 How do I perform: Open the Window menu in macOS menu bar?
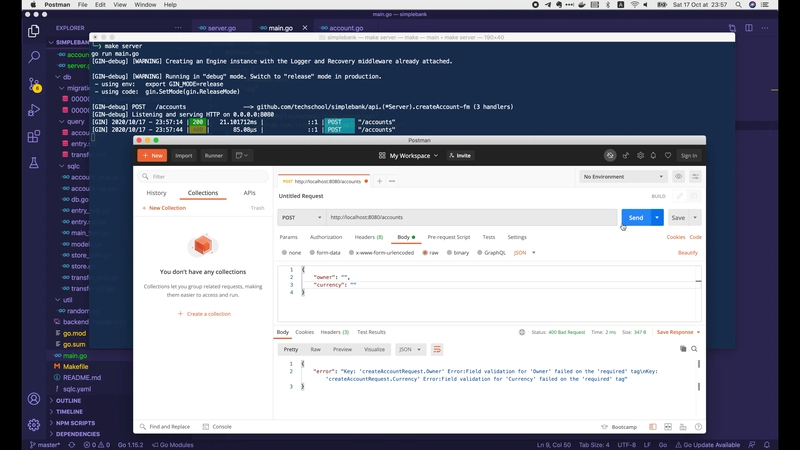coord(144,5)
